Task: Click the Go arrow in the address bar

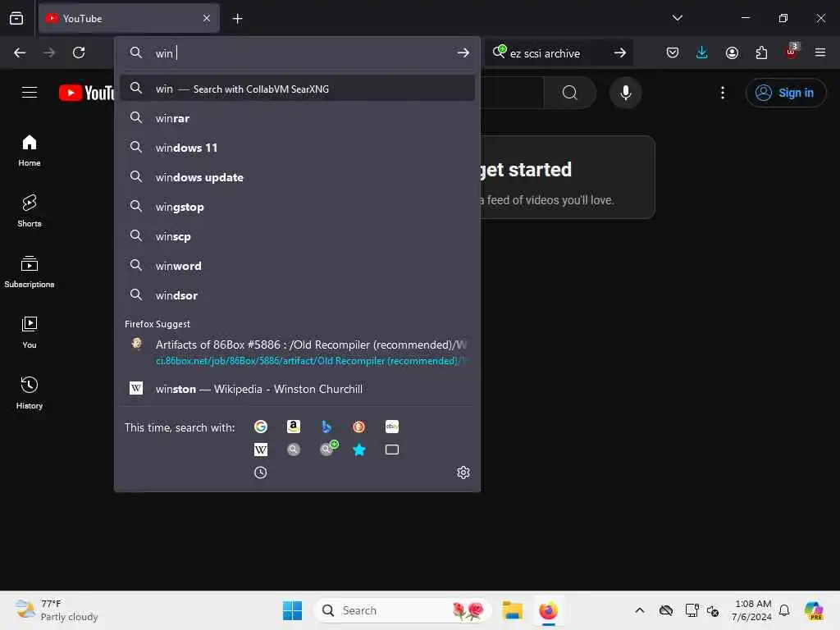Action: [463, 52]
